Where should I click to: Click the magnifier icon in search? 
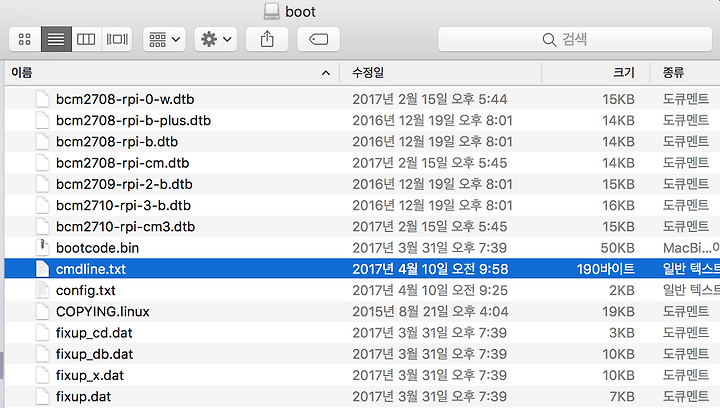[x=549, y=39]
